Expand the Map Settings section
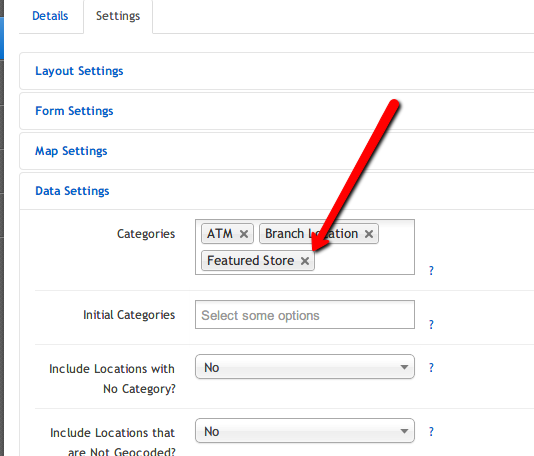534x456 pixels. pyautogui.click(x=71, y=151)
